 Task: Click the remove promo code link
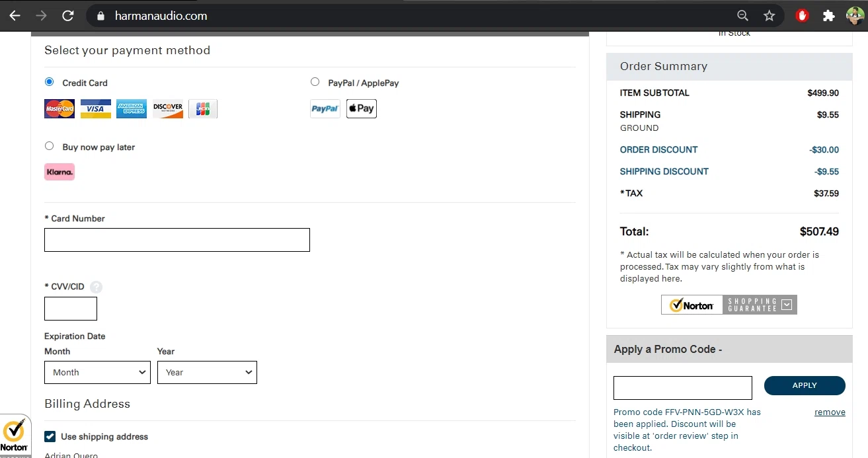(x=830, y=412)
